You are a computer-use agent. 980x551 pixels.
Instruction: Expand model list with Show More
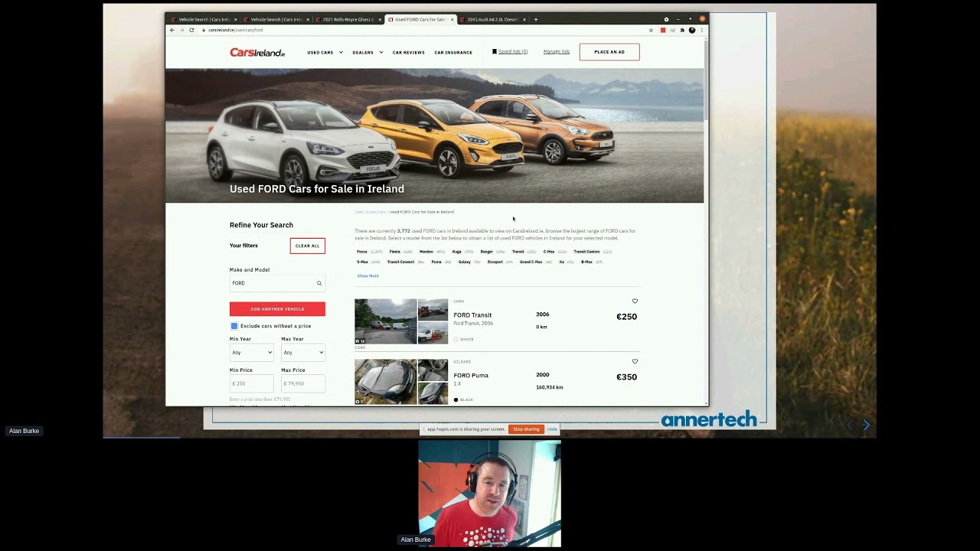367,275
